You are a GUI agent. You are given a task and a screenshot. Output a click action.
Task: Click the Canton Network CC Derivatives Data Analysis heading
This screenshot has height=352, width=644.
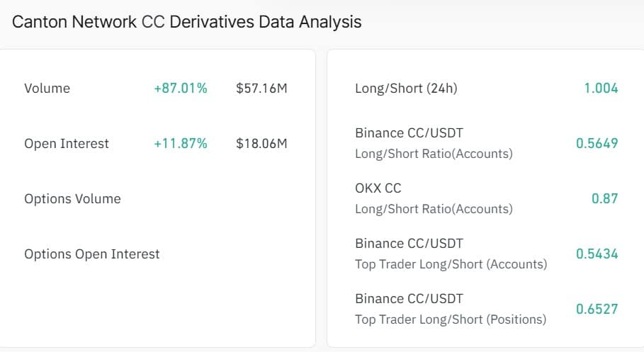coord(187,22)
